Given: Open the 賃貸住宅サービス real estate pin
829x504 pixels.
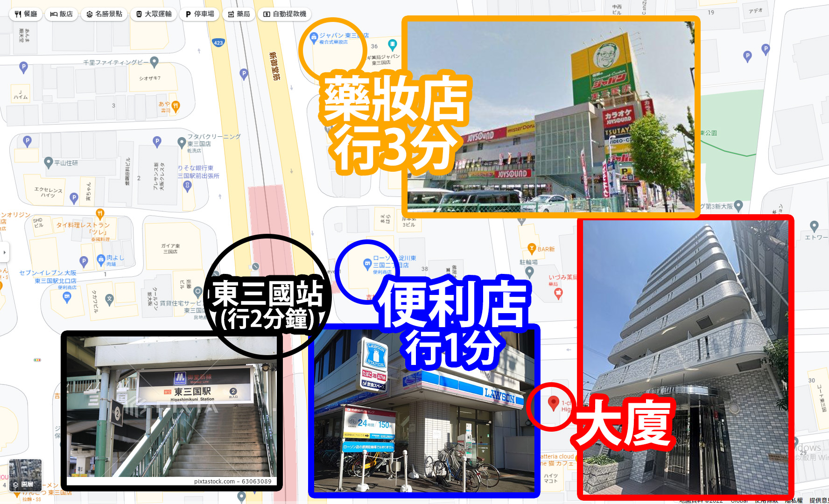Looking at the screenshot, I should tap(198, 293).
